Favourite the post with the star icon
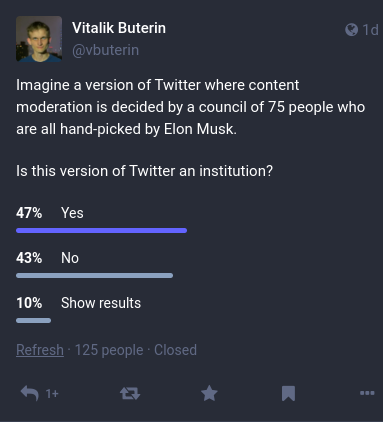Image resolution: width=383 pixels, height=422 pixels. pos(209,393)
